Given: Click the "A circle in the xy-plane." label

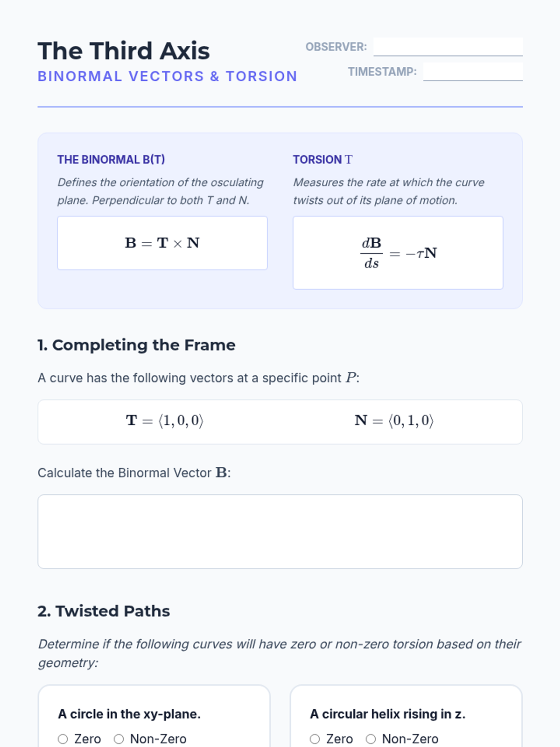Looking at the screenshot, I should click(129, 714).
